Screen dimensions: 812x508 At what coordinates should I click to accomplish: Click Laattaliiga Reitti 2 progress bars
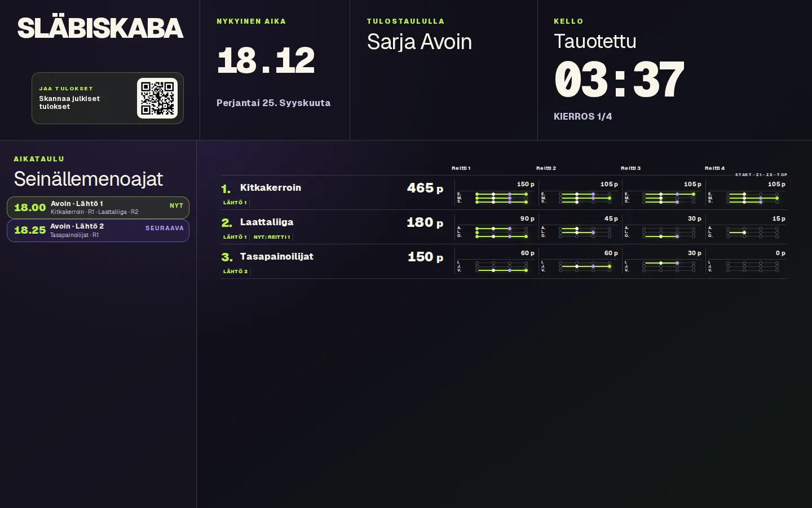585,233
